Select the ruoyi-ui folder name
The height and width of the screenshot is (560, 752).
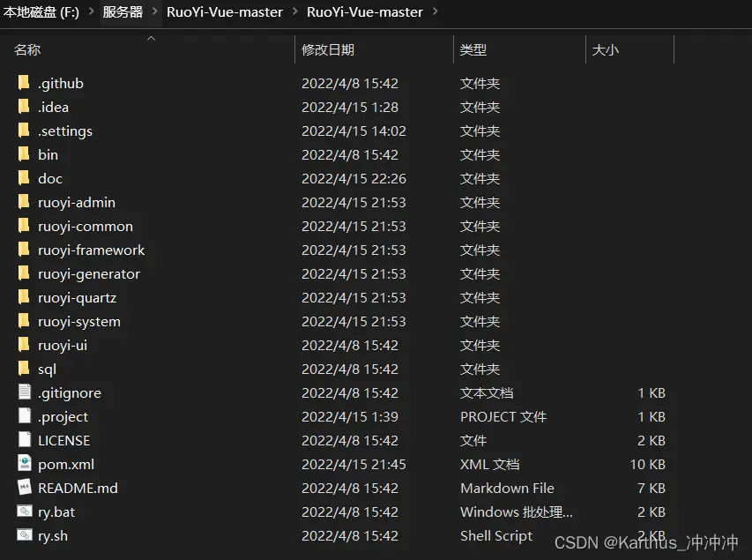click(63, 345)
